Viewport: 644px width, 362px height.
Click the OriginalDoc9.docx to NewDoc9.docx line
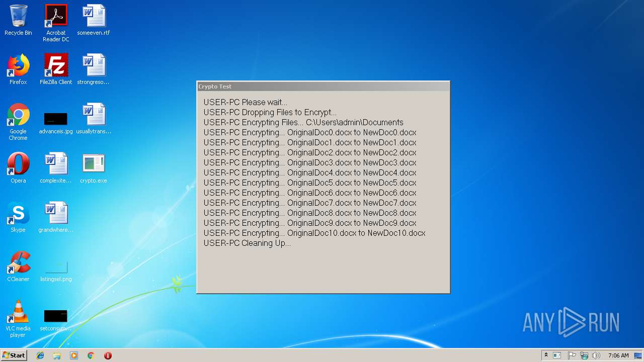[310, 223]
